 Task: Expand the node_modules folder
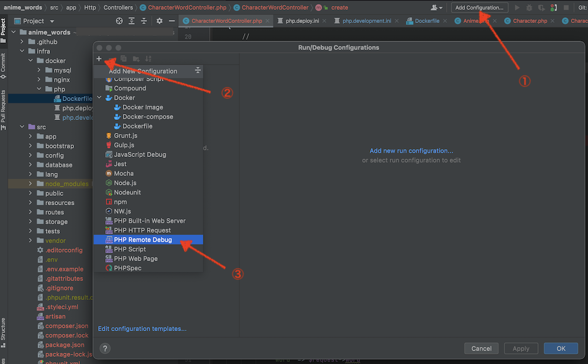click(x=31, y=183)
